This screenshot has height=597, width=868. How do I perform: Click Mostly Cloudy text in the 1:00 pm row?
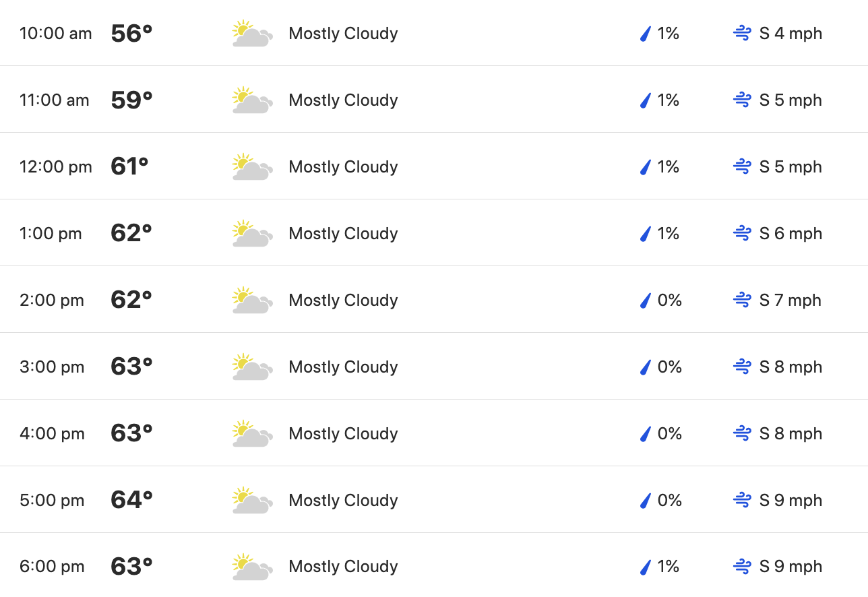(x=343, y=234)
